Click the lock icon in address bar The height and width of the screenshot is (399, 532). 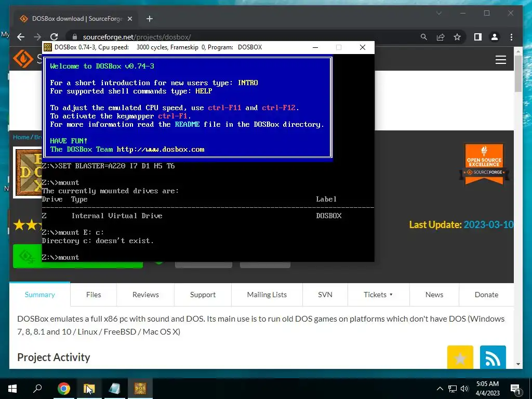75,37
